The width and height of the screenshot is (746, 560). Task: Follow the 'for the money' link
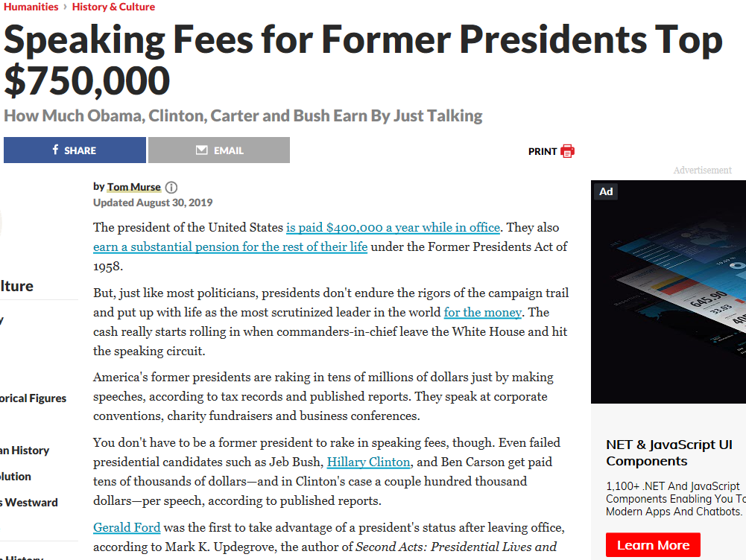[x=483, y=312]
